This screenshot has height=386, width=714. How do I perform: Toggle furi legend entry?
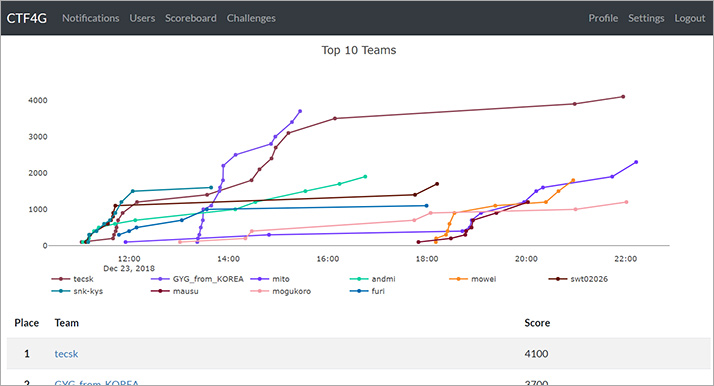[x=367, y=291]
